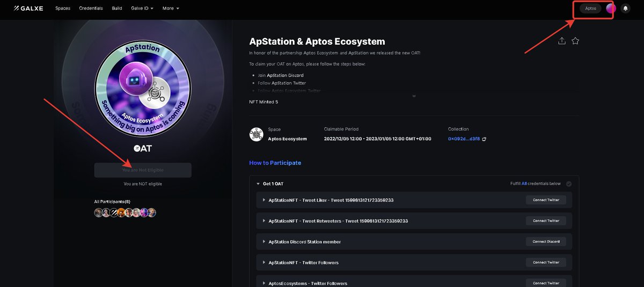Open the More dropdown menu
The width and height of the screenshot is (644, 287).
(x=171, y=9)
